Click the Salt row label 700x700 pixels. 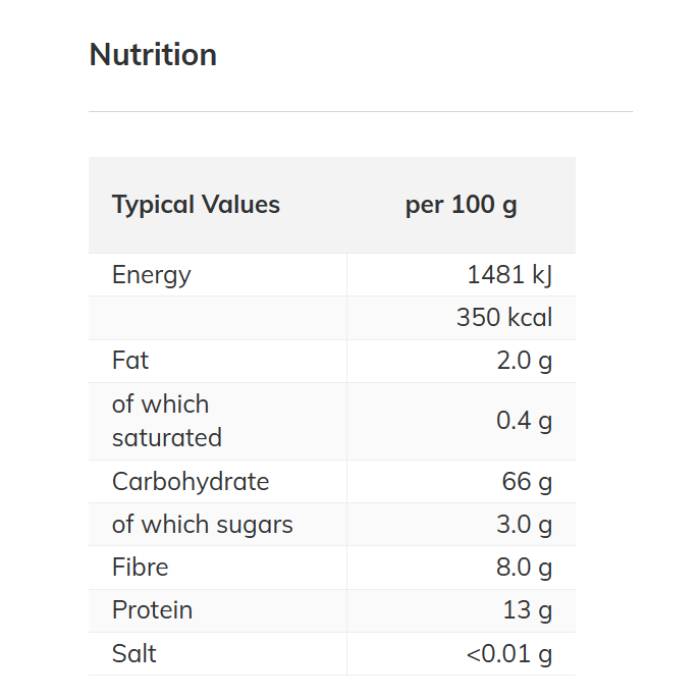pos(134,654)
